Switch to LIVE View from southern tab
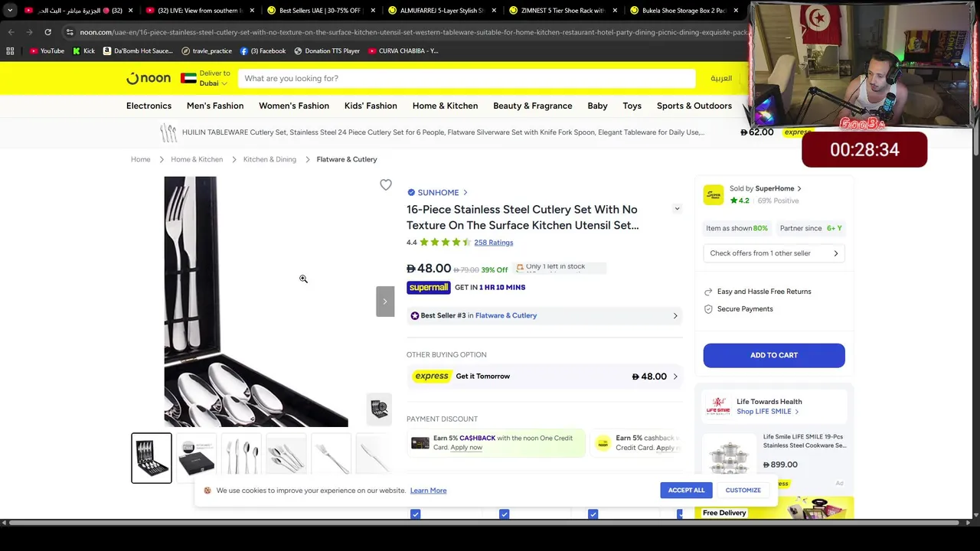 (200, 11)
